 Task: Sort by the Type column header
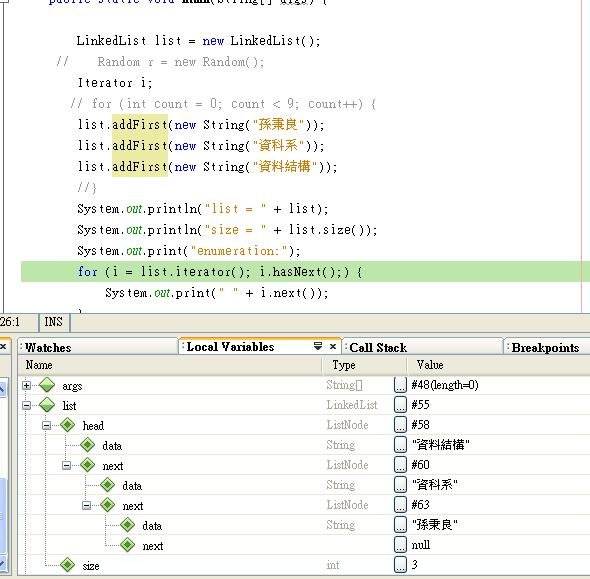point(364,365)
